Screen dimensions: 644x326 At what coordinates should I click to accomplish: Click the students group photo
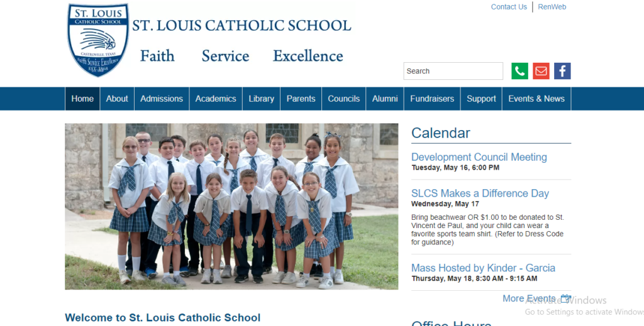click(231, 206)
